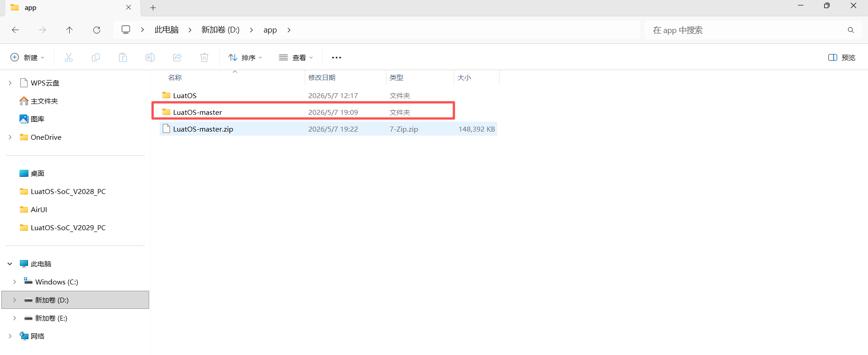Click the Cut scissors icon

(69, 57)
